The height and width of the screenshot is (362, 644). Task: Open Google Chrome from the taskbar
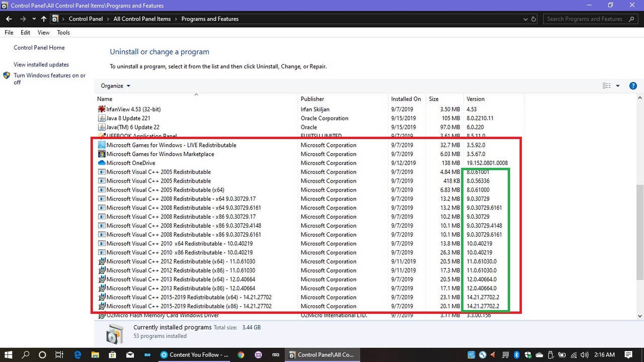coord(241,354)
